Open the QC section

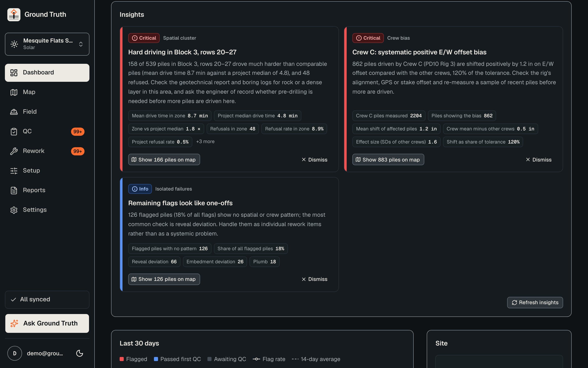[47, 131]
